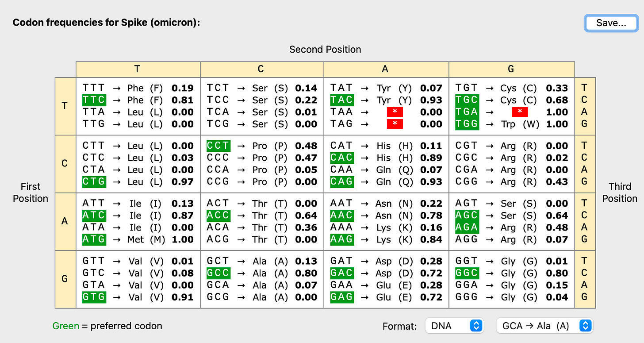Click the ACA codon text
The height and width of the screenshot is (343, 644).
218,227
